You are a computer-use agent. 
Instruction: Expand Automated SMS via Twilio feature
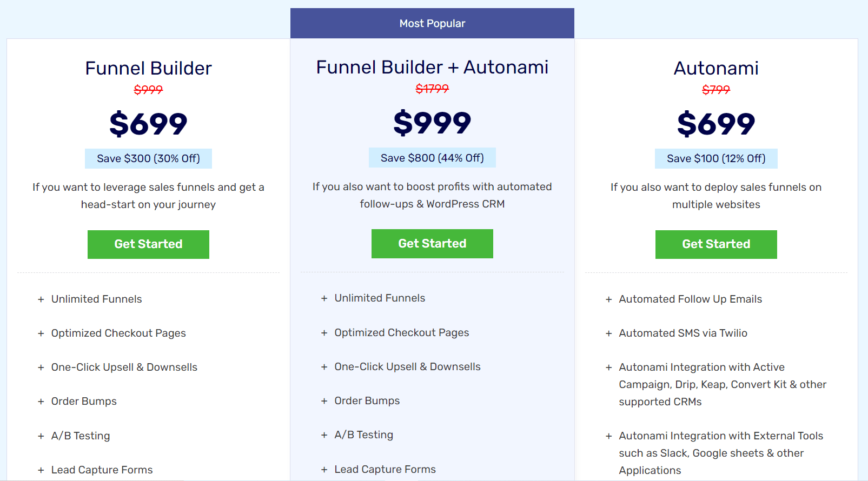tap(683, 333)
